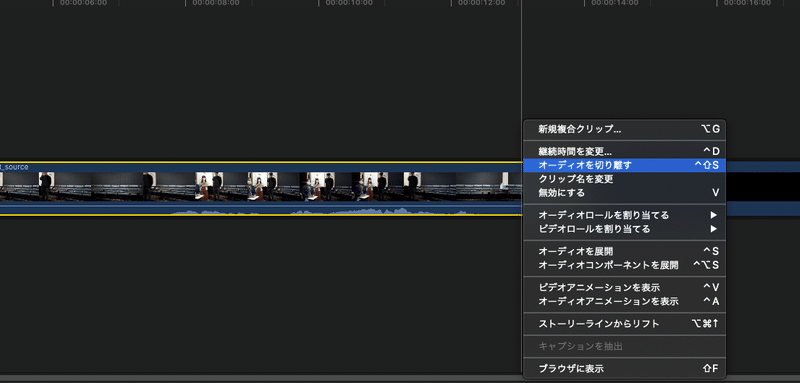
Task: Select 継続時間を変更... menu entry
Action: pos(624,151)
